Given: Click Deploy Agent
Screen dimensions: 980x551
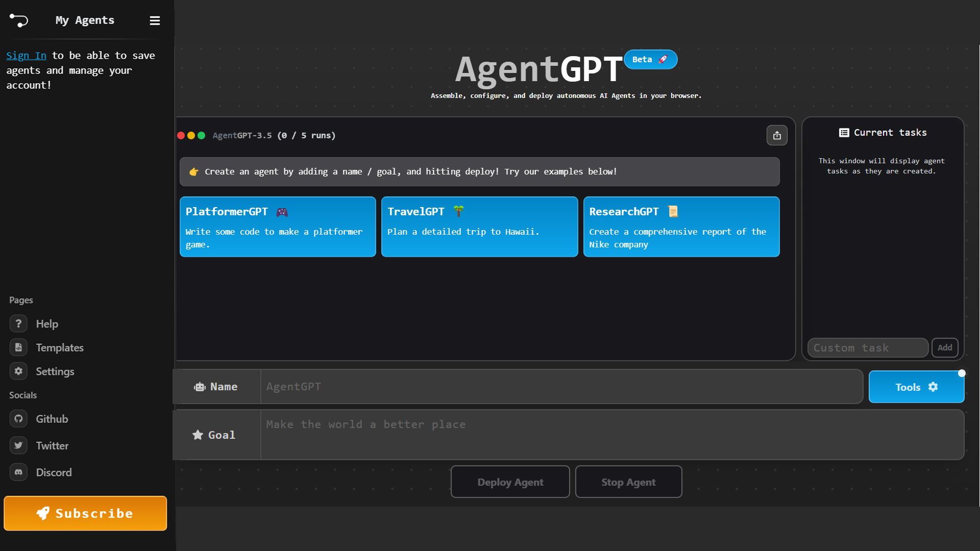Looking at the screenshot, I should pyautogui.click(x=510, y=481).
